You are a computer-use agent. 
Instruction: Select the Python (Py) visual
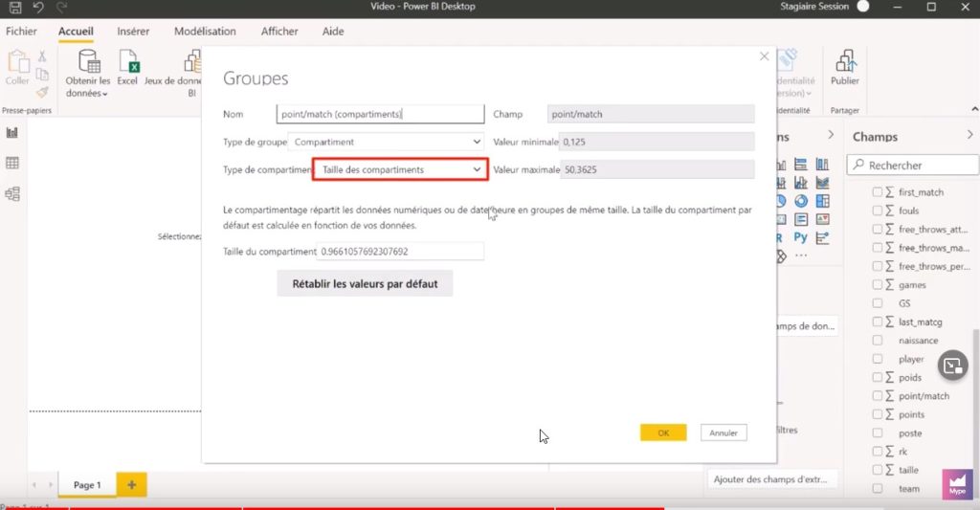click(x=801, y=237)
